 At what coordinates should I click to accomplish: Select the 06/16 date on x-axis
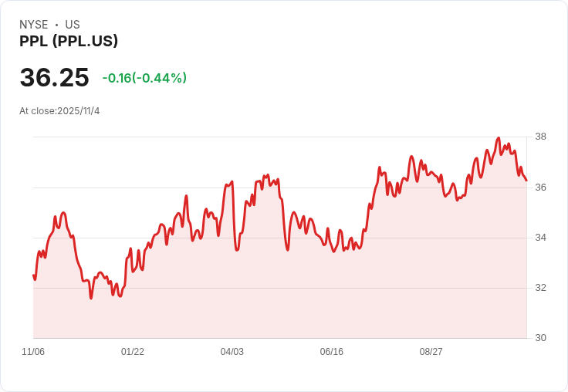[331, 352]
